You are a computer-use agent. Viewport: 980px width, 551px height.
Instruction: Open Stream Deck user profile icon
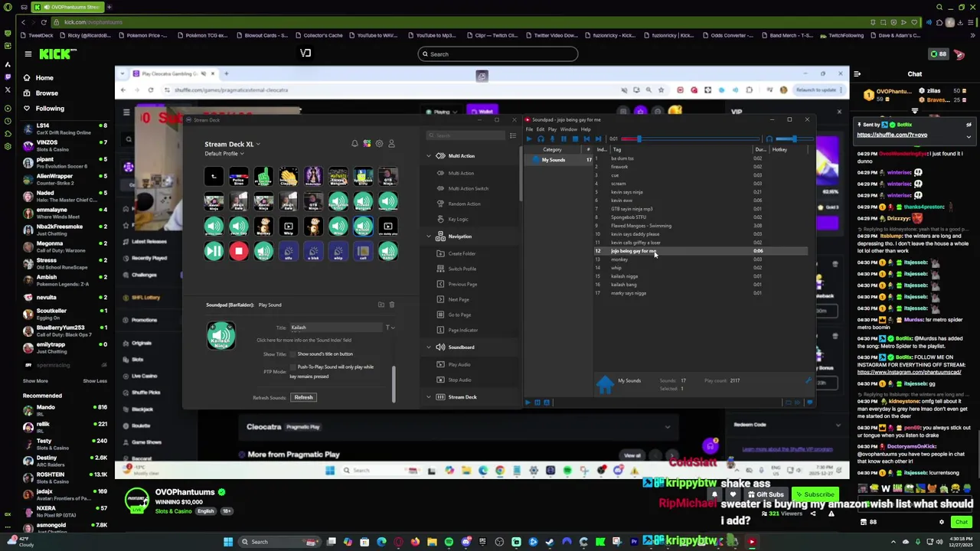391,144
